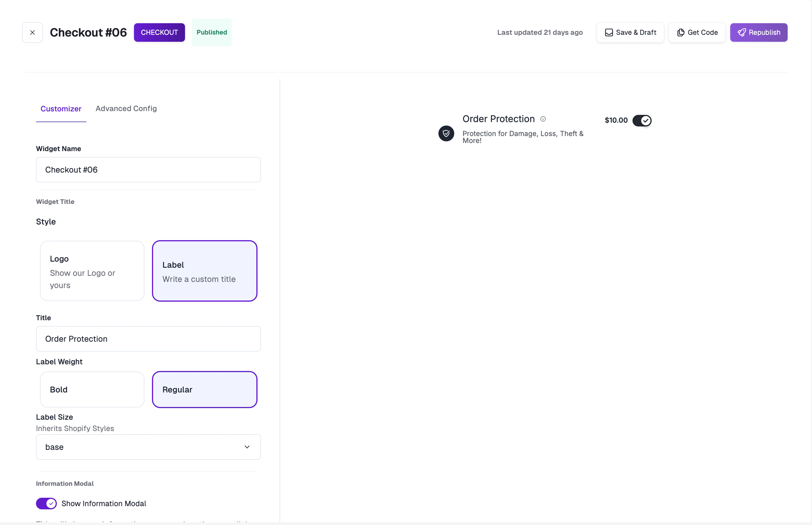This screenshot has height=525, width=812.
Task: Click the checkmark icon on the $10.00 switch
Action: 646,120
